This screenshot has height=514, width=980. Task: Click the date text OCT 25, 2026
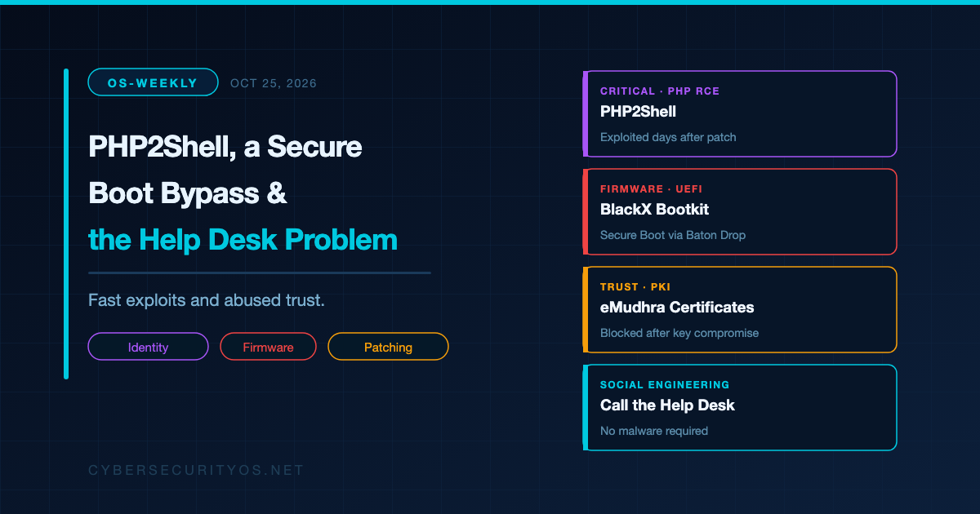coord(274,83)
